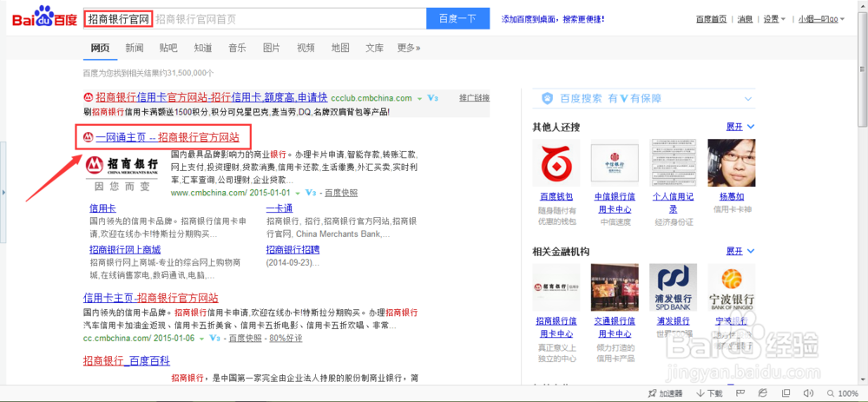Image resolution: width=868 pixels, height=402 pixels.
Task: Open the 加速器 accelerator in status bar
Action: coord(666,393)
